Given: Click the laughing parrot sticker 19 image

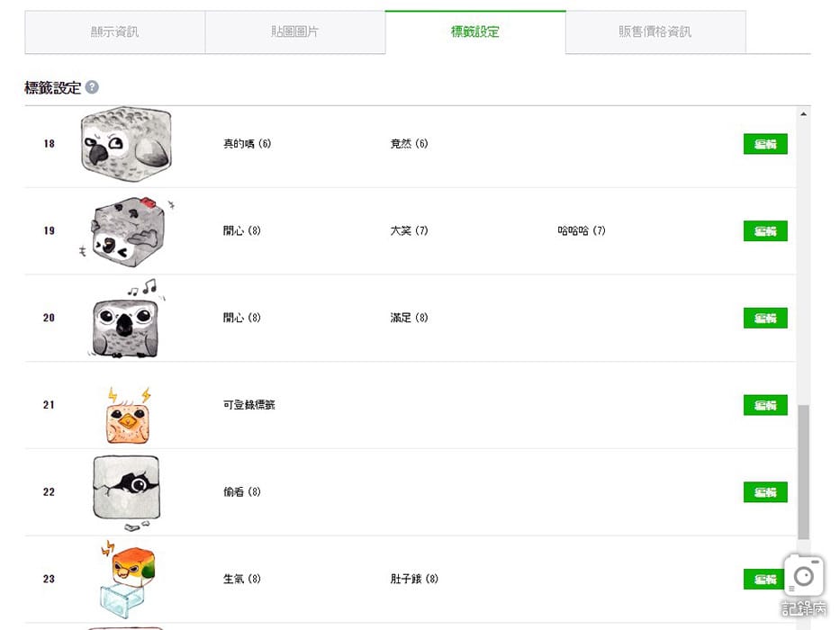Looking at the screenshot, I should pyautogui.click(x=125, y=231).
